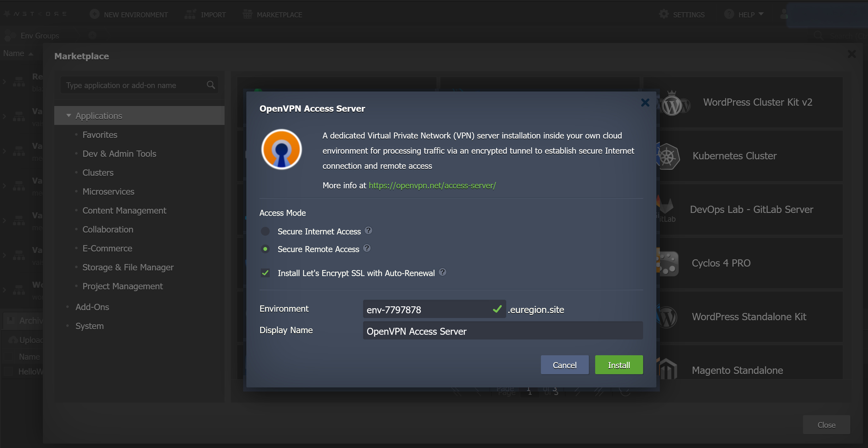The image size is (868, 448).
Task: Select Secure Remote Access radio button
Action: point(265,249)
